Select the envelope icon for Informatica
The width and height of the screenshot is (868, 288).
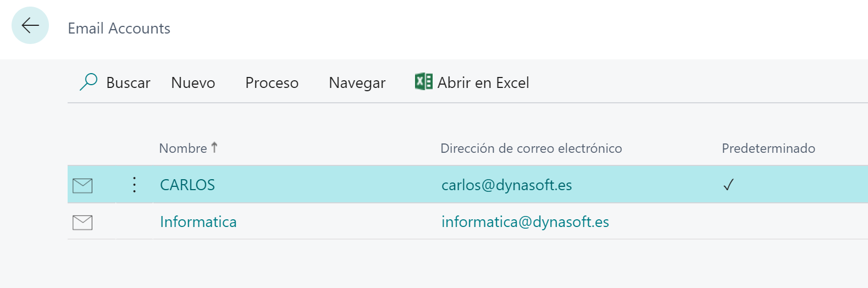(82, 223)
